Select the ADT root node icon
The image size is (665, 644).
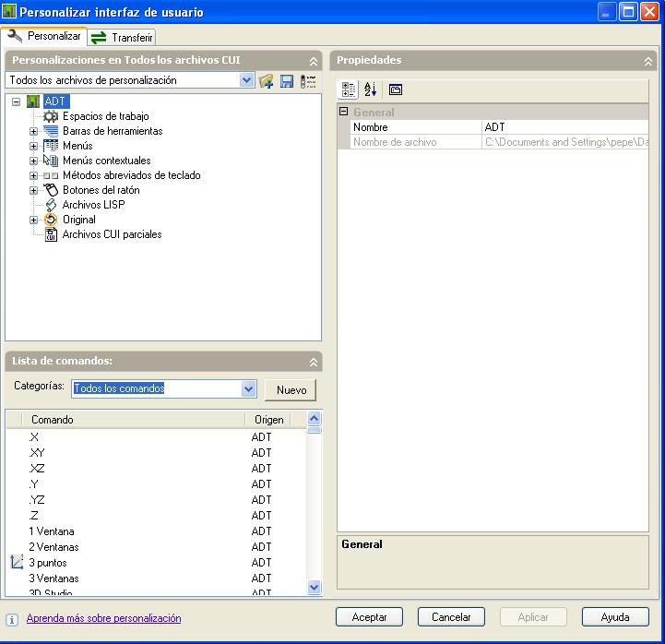pyautogui.click(x=33, y=101)
